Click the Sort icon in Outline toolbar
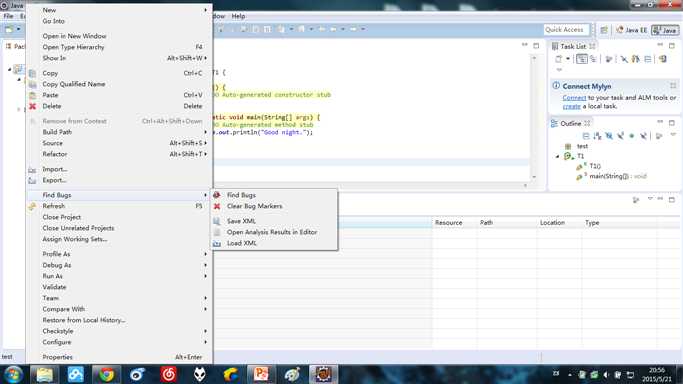The image size is (683, 384). (x=597, y=136)
